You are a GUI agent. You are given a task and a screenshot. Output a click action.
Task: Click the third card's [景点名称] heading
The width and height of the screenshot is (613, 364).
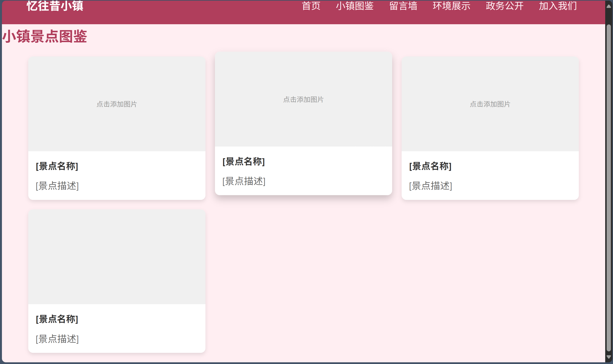point(430,166)
